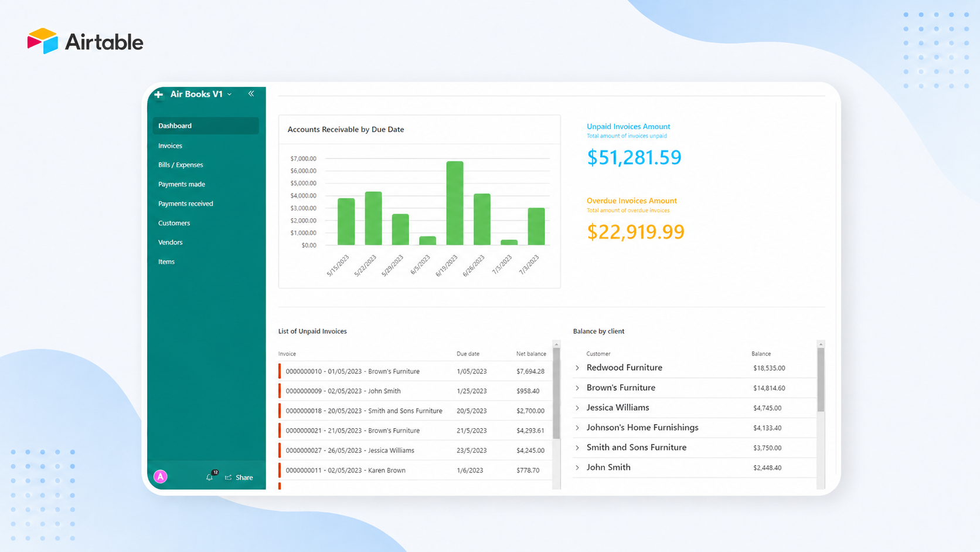
Task: Click the $18,535.00 balance value
Action: [769, 368]
